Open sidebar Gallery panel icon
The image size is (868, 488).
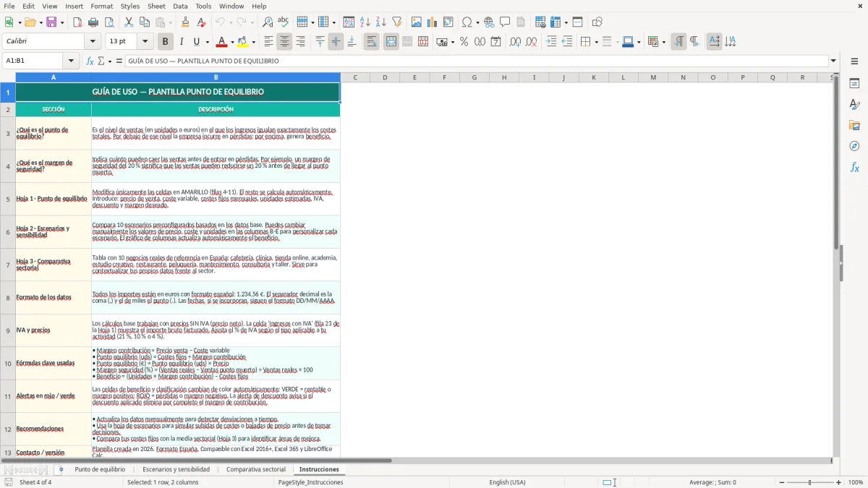854,126
